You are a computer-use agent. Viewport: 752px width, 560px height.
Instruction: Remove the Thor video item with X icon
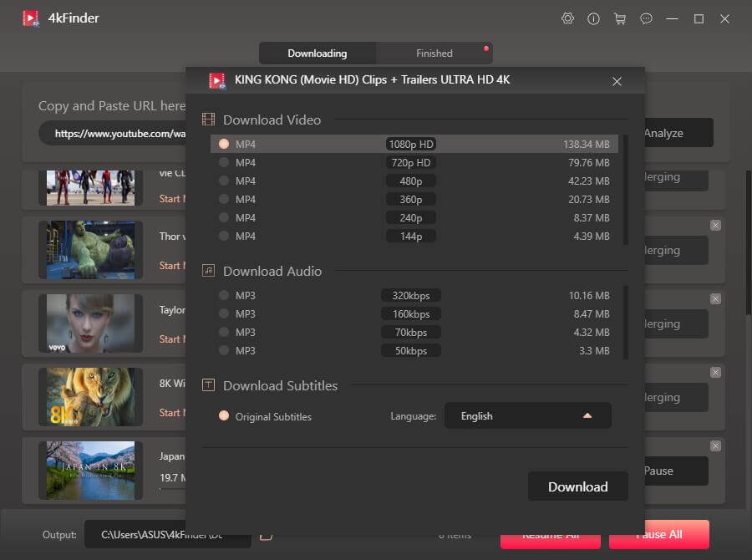click(x=715, y=226)
